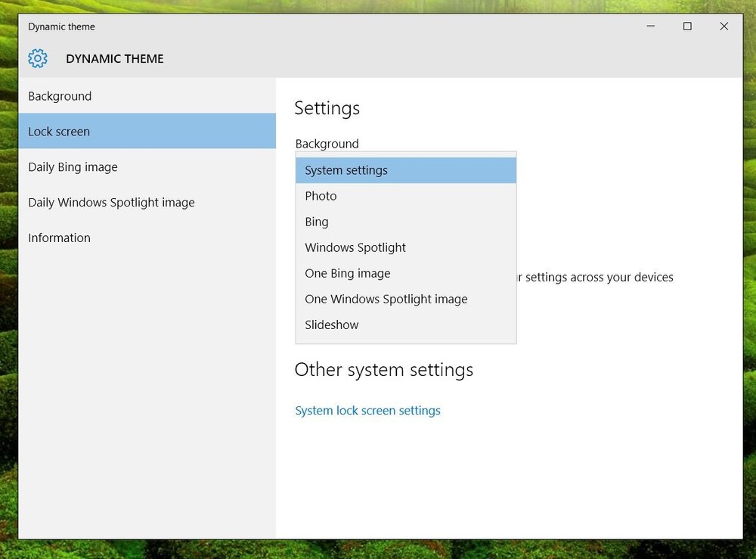Select Lock screen in the sidebar

coord(59,132)
